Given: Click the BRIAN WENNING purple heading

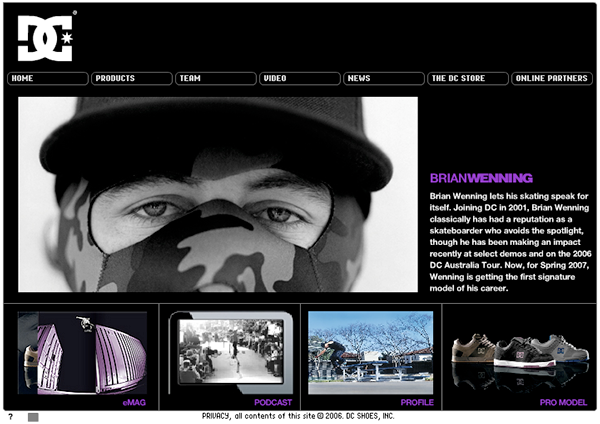Looking at the screenshot, I should coord(481,178).
